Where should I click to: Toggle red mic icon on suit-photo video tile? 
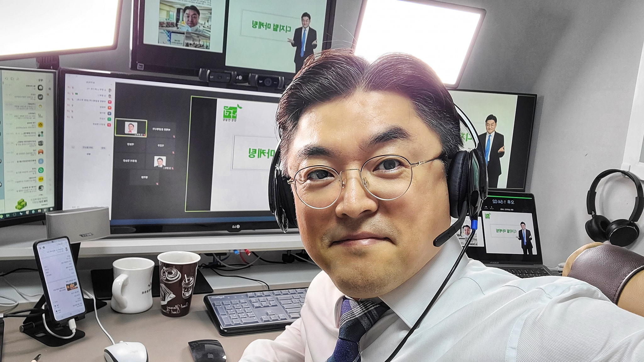coord(173,168)
